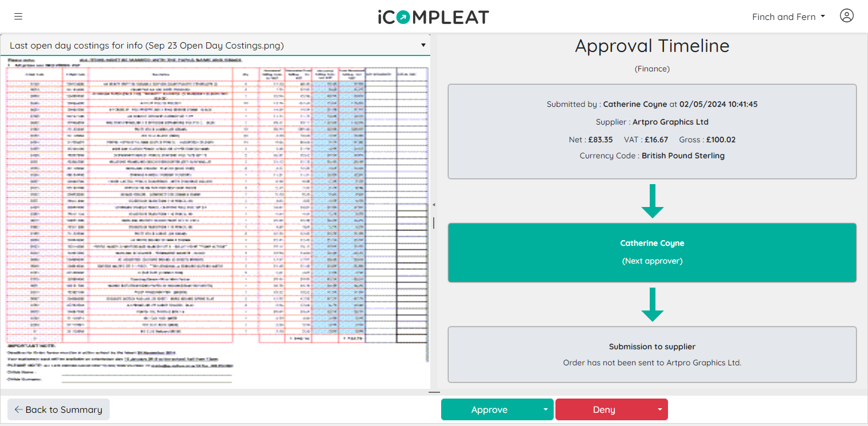Click the VAT amount £16.67

point(656,140)
